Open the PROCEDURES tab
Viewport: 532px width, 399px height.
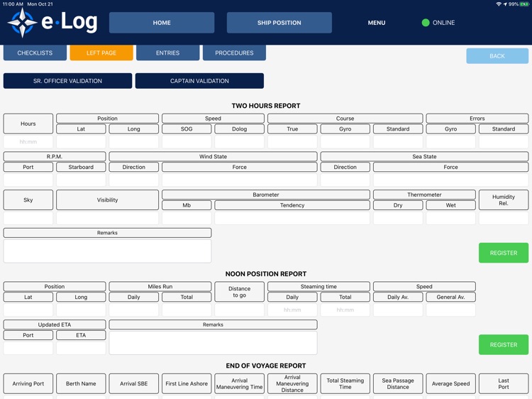pos(235,53)
